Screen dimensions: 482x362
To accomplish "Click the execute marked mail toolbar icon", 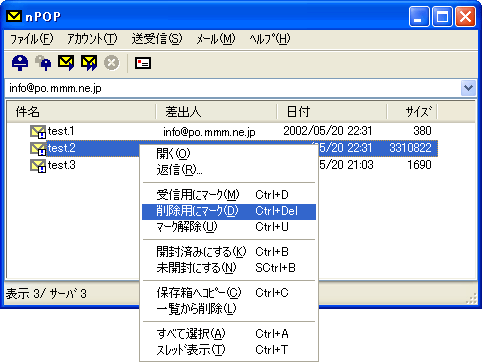I will (x=66, y=63).
